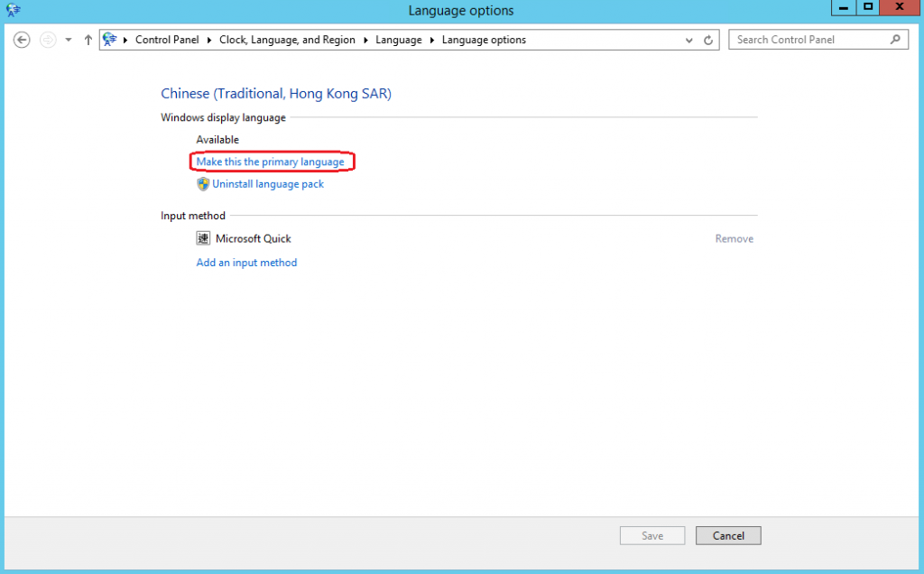Click the Chinese (Traditional, Hong Kong SAR) heading
Screen dimensions: 924x574
tap(276, 93)
